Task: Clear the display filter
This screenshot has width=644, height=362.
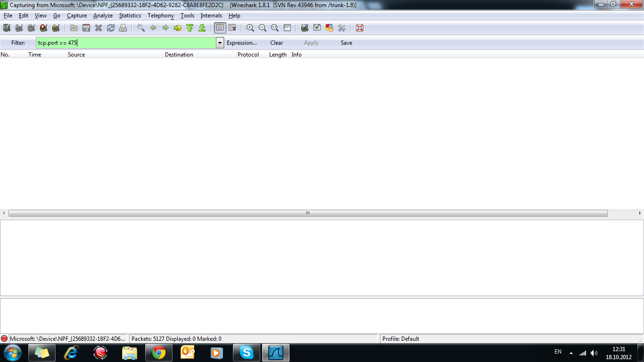Action: point(277,43)
